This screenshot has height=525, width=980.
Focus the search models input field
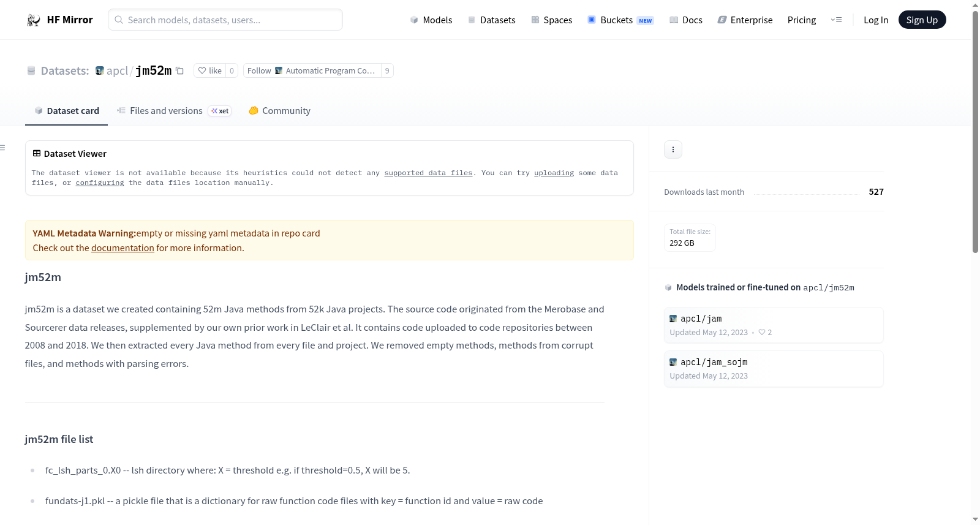[x=225, y=20]
